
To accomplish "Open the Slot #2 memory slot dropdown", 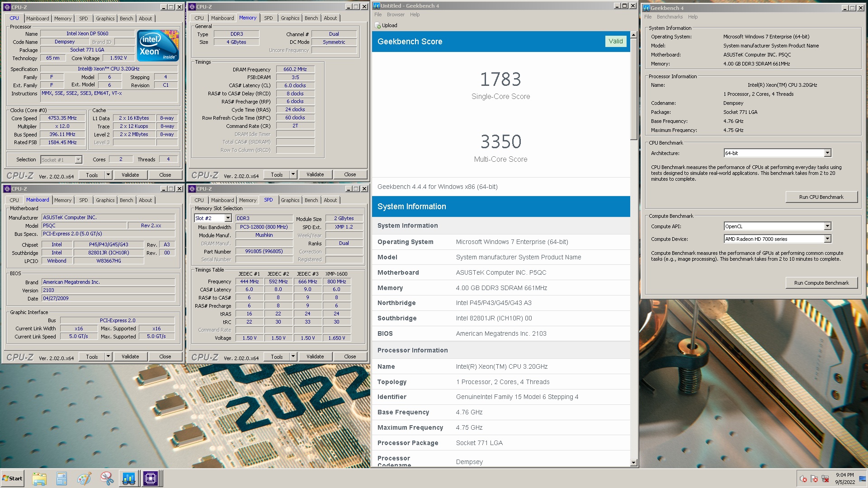I will (x=228, y=218).
